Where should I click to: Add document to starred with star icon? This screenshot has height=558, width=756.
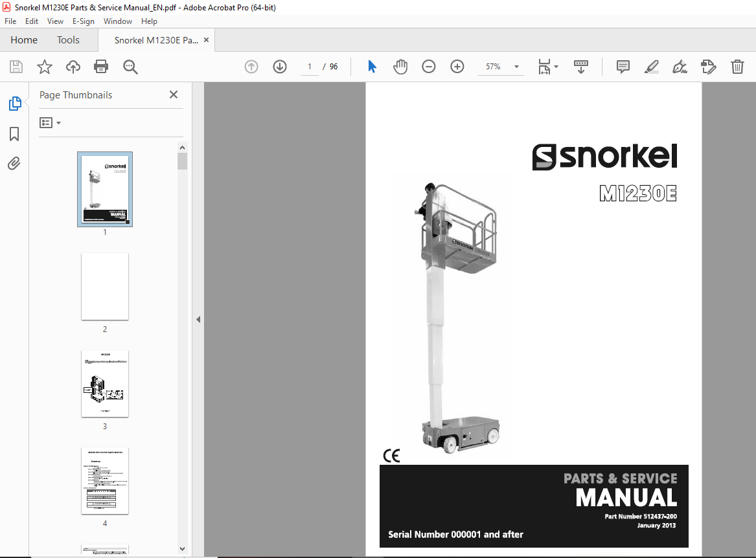pos(44,67)
